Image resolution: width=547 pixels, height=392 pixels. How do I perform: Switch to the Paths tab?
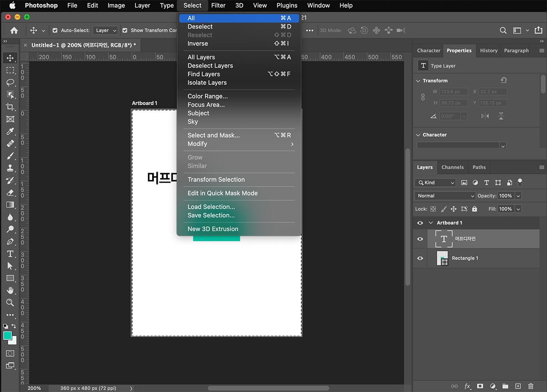point(479,167)
